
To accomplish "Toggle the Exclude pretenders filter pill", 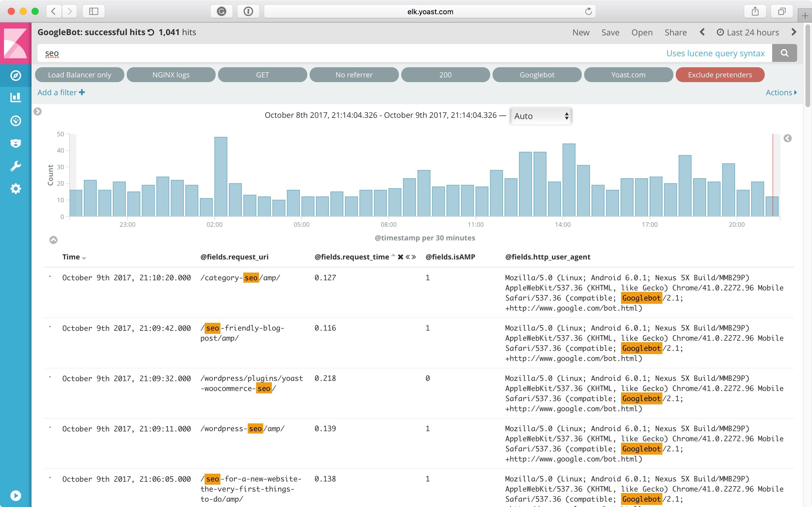I will pos(719,75).
